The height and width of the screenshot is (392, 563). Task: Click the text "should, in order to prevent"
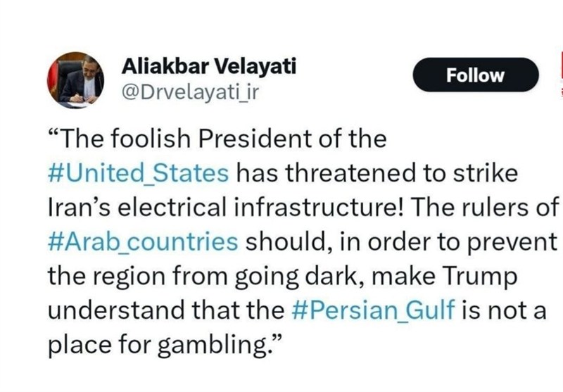click(x=400, y=241)
